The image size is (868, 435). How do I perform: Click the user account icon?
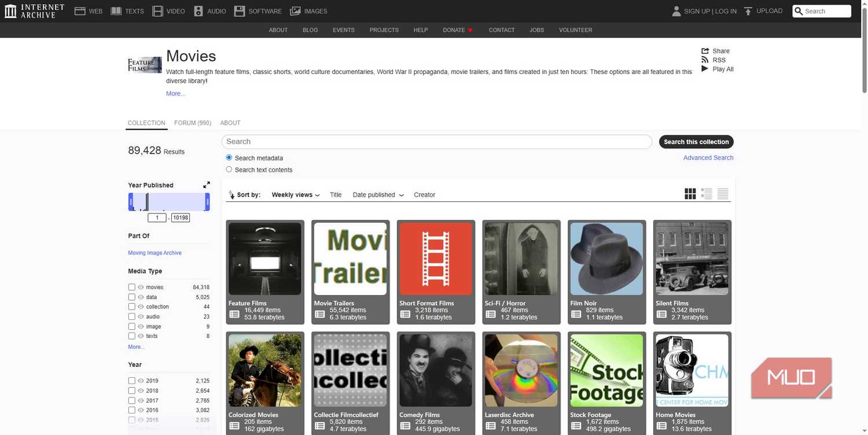coord(676,11)
